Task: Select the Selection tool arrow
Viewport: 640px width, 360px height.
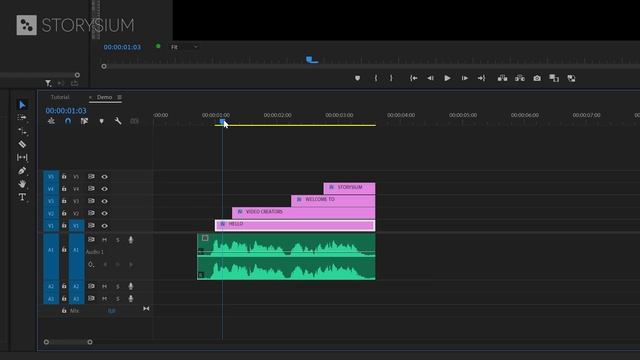Action: 22,105
